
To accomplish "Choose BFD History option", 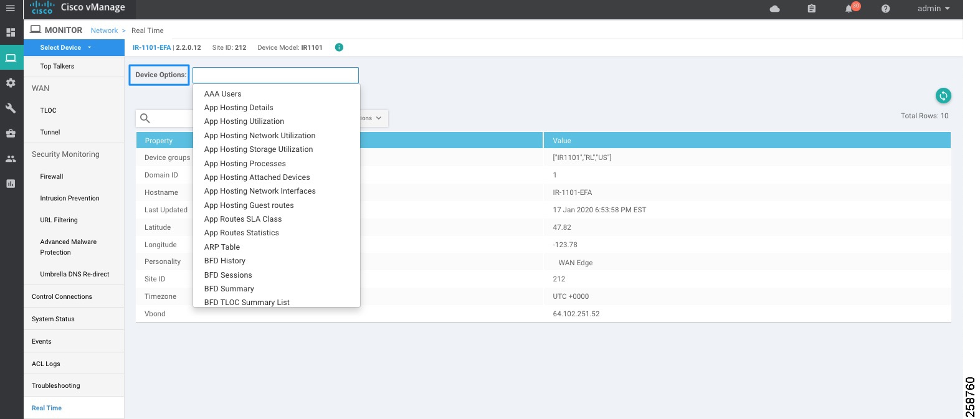I will [x=225, y=261].
